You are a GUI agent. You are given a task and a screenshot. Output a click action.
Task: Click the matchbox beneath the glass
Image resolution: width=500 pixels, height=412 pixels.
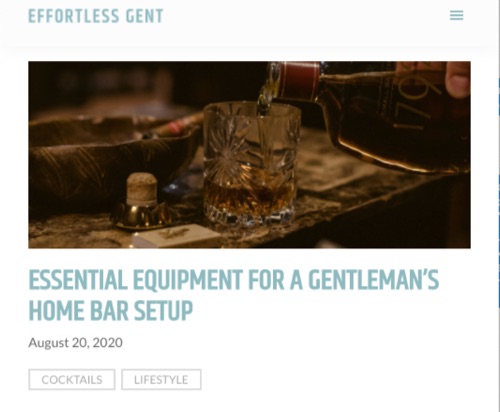[177, 235]
